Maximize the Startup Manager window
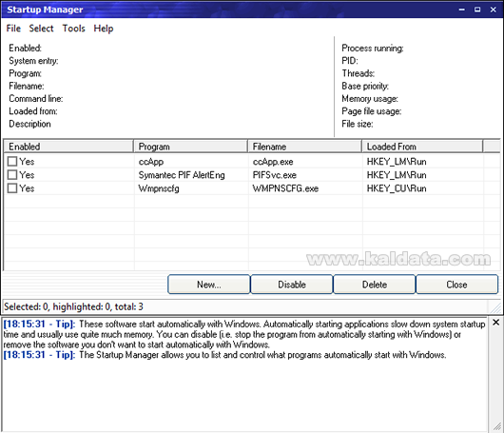504x433 pixels. pyautogui.click(x=477, y=10)
